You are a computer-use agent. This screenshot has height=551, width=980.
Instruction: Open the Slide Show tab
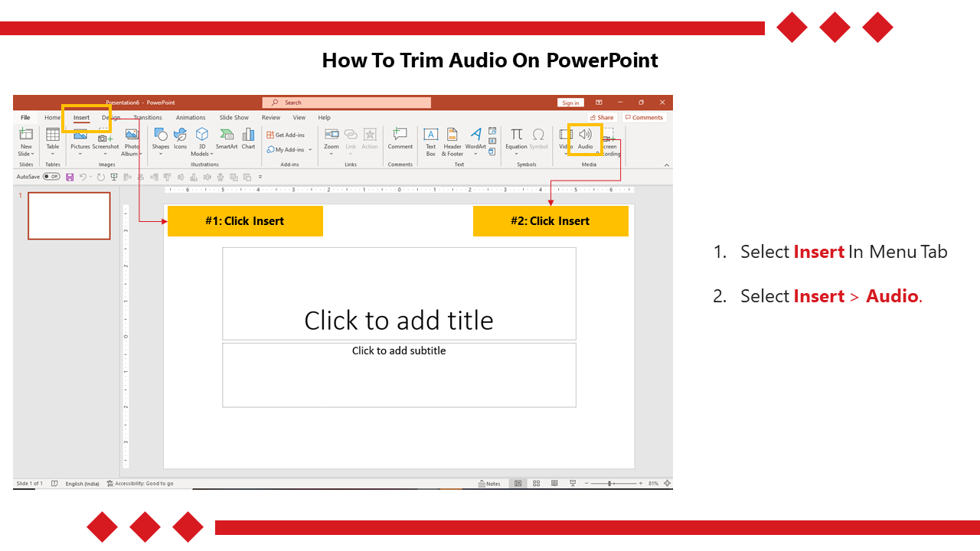[234, 118]
